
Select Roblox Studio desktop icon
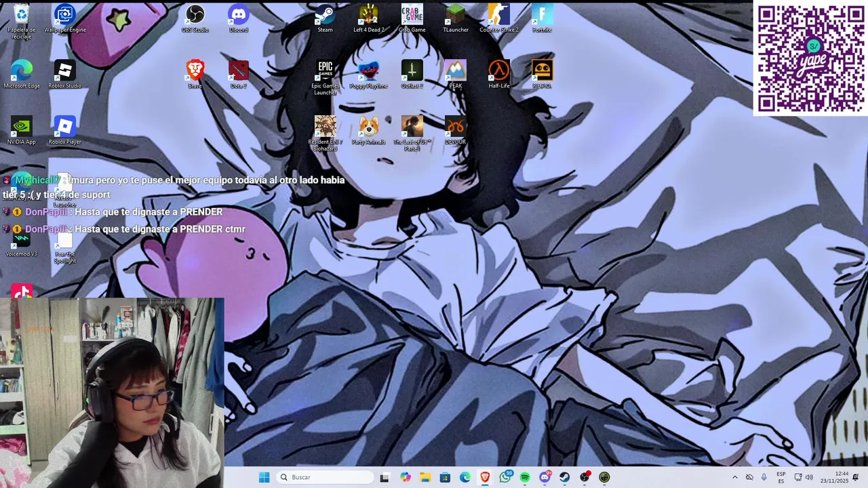(65, 75)
